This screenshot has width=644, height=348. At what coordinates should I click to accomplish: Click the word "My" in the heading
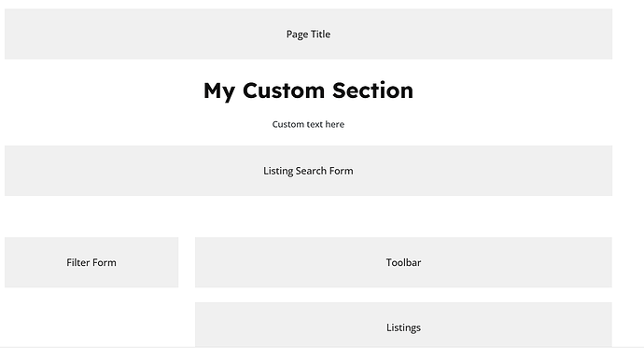pos(219,91)
